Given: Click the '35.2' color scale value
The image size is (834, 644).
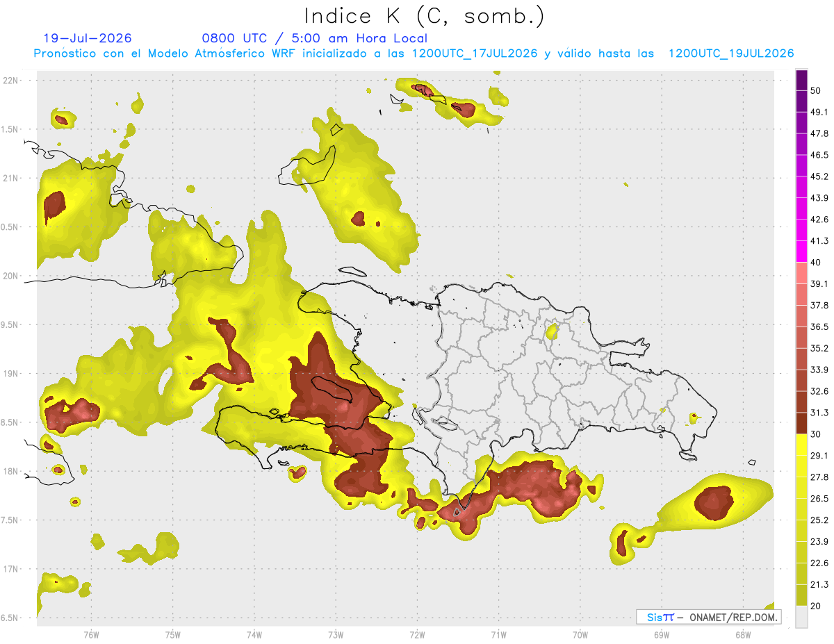Looking at the screenshot, I should 819,348.
